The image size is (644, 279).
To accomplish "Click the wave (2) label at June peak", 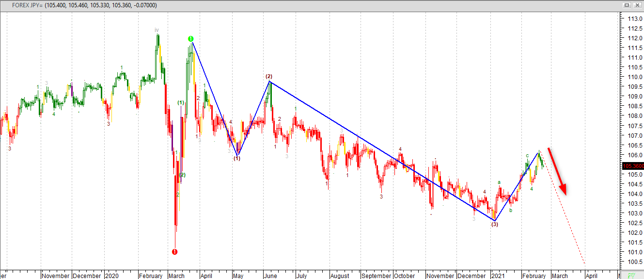I will click(269, 76).
